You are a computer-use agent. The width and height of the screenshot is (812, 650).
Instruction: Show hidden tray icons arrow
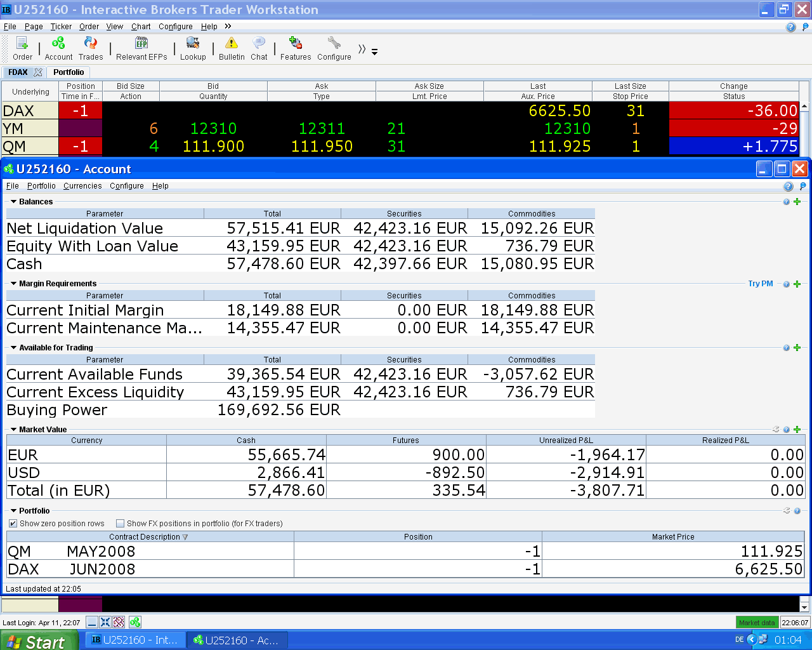752,640
